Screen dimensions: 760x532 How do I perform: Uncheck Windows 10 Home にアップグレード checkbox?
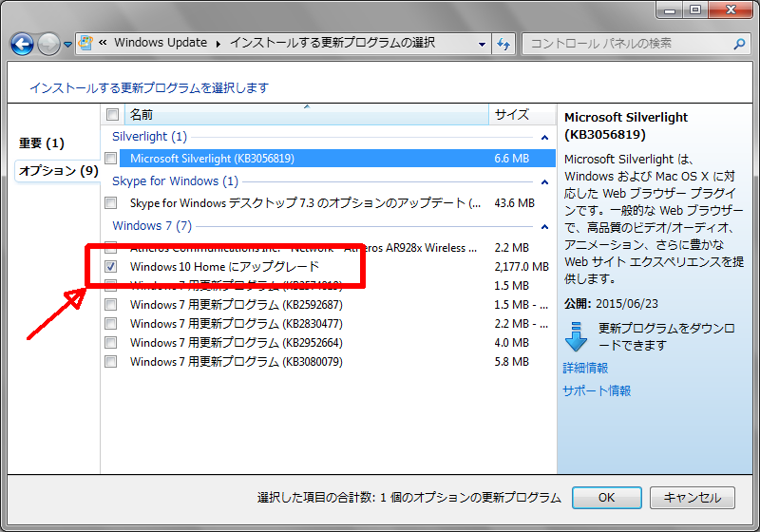[110, 267]
